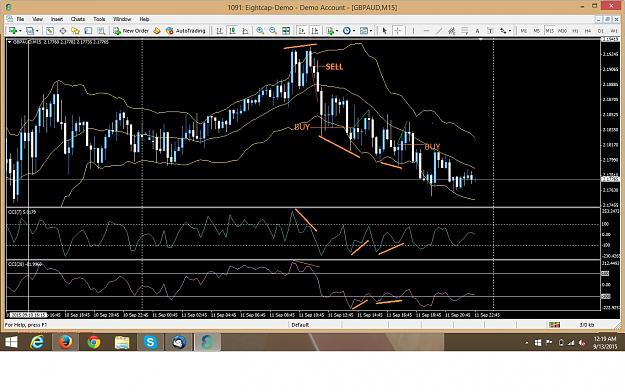Toggle Auto Scroll to latest bar
This screenshot has width=625, height=392.
click(302, 31)
